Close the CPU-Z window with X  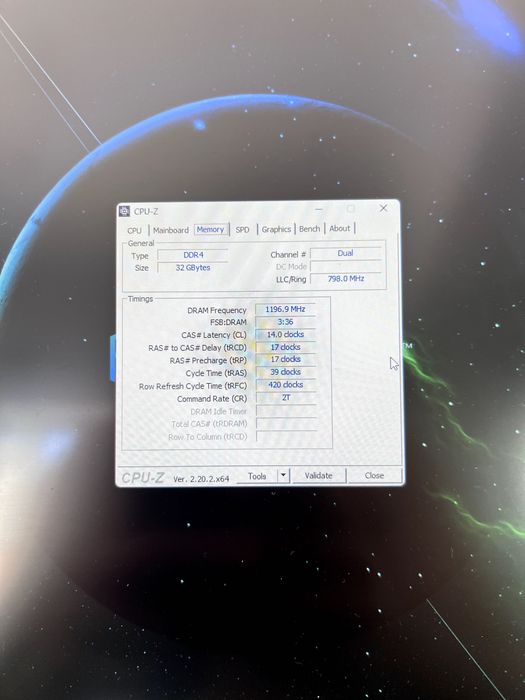pos(383,208)
